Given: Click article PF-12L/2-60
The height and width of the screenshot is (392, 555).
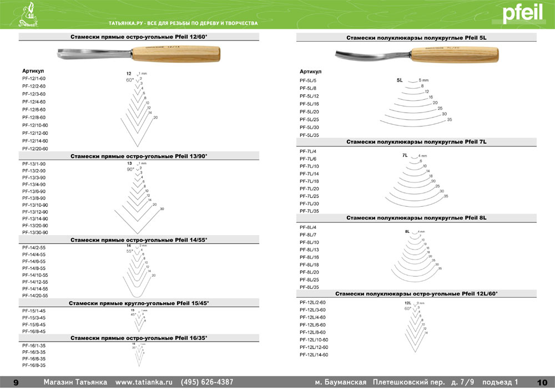Looking at the screenshot, I should (312, 303).
